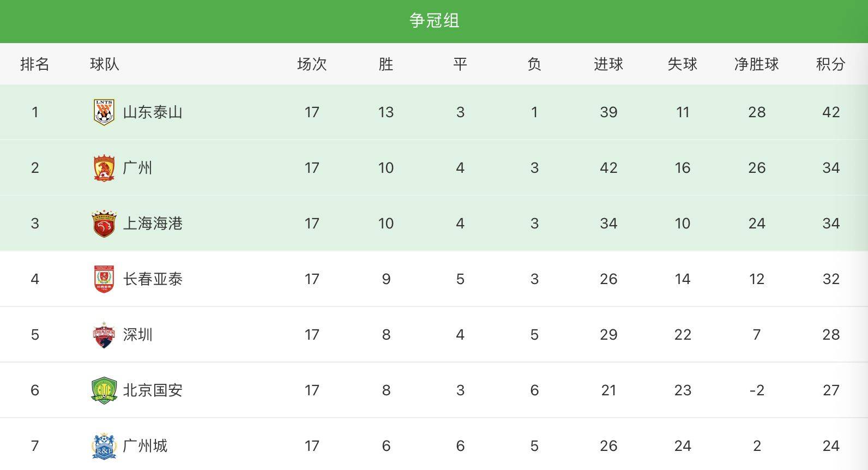Select the 争冠组 group header tab
The width and height of the screenshot is (868, 470).
click(x=434, y=21)
